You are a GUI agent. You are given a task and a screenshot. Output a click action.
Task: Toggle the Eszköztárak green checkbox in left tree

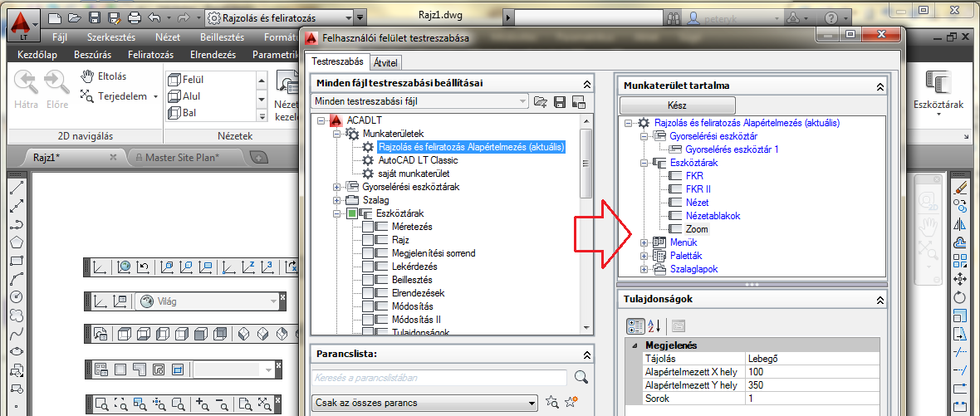(x=352, y=213)
